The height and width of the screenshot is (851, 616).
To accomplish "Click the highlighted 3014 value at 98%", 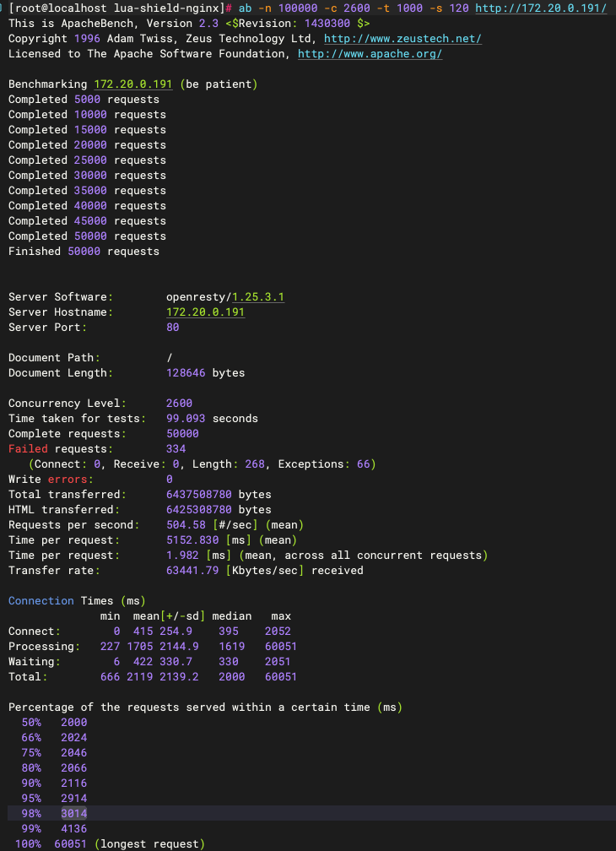I will pyautogui.click(x=73, y=814).
